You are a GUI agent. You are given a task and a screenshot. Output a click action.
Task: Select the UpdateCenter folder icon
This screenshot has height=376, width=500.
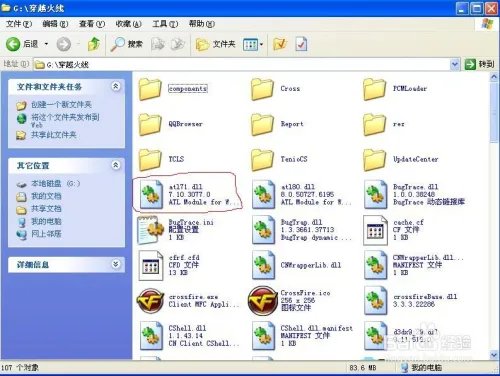click(x=374, y=159)
